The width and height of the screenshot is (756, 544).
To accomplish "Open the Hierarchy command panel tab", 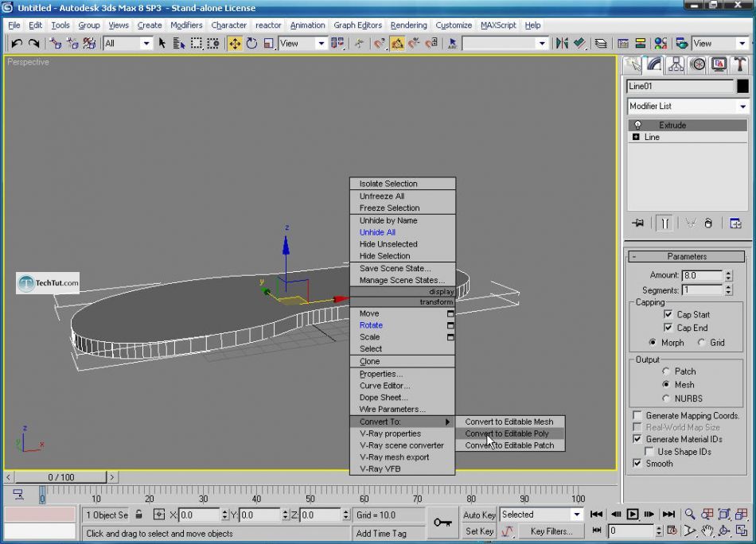I will click(x=676, y=65).
